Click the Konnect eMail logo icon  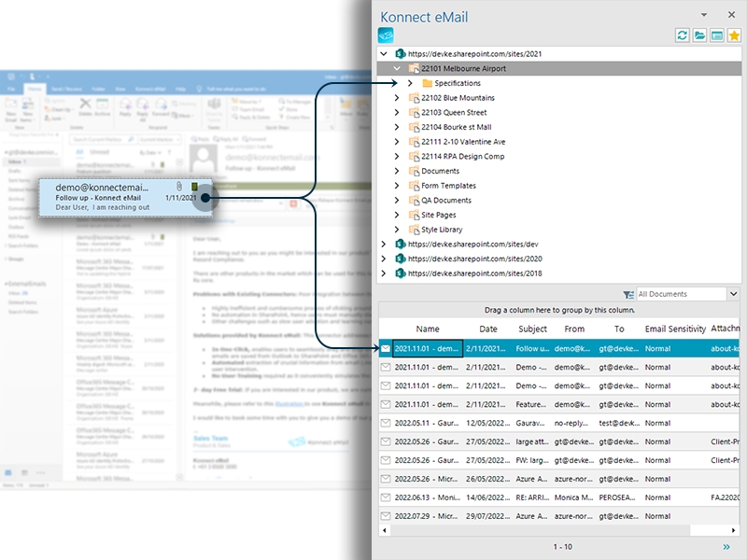coord(386,35)
